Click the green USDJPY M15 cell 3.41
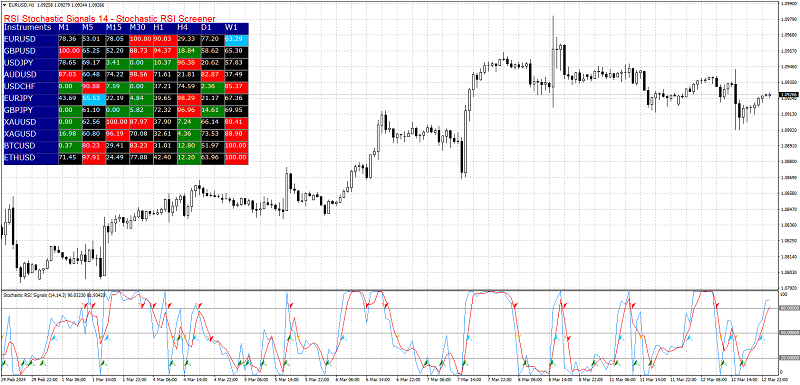 point(117,63)
